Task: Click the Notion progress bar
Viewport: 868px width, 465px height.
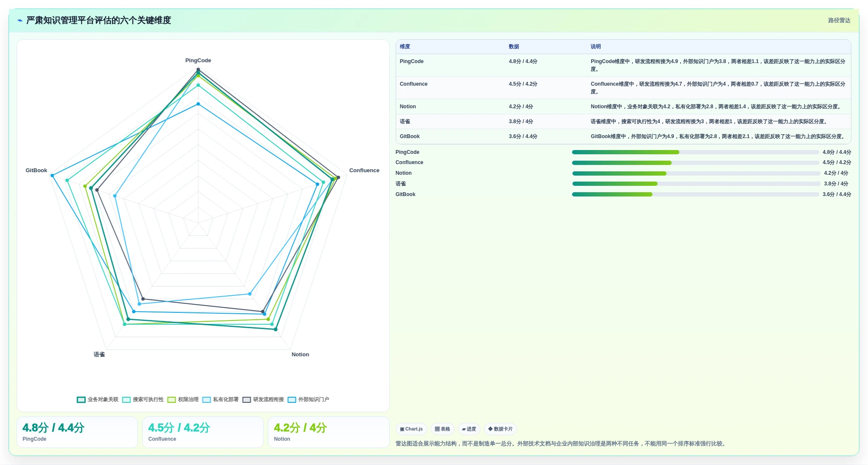Action: click(x=696, y=173)
